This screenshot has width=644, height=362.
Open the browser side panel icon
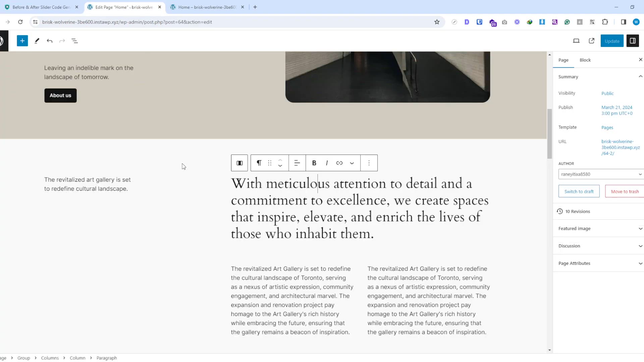(x=624, y=22)
